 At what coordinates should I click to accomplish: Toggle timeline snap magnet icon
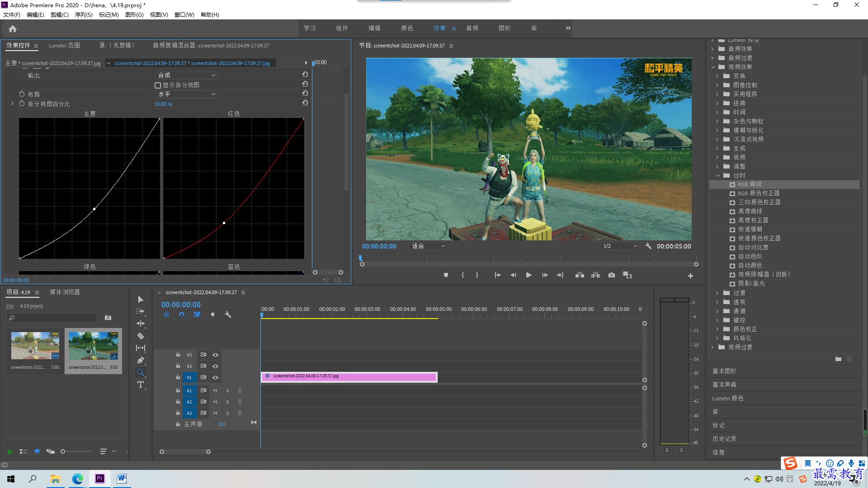[182, 314]
